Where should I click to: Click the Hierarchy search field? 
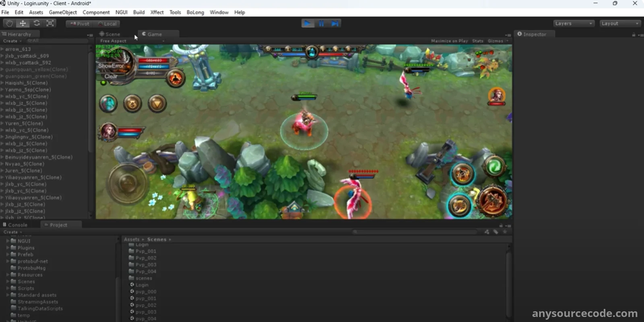(56, 41)
